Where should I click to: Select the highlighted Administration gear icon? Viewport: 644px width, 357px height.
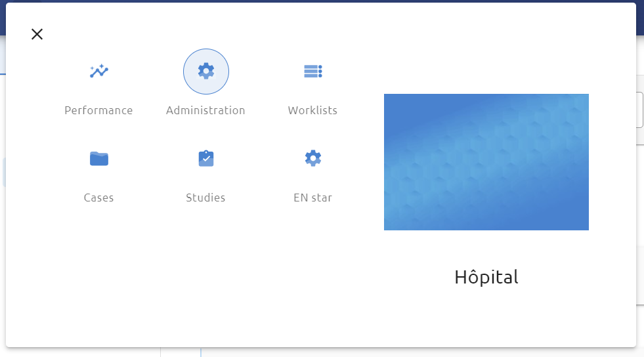click(x=206, y=72)
